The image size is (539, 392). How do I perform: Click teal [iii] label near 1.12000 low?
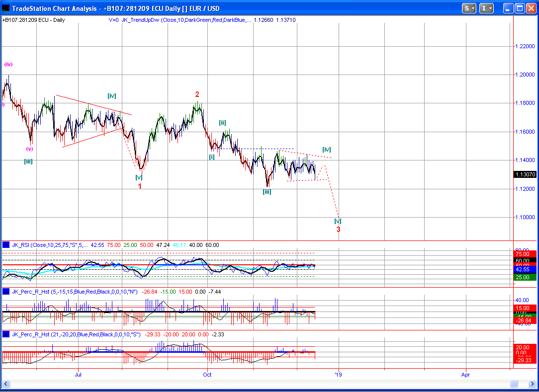tap(267, 192)
